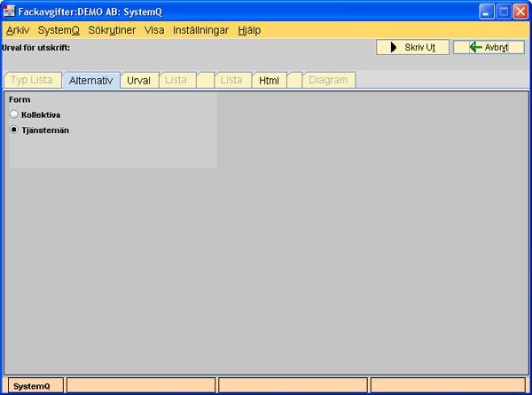Click the Avbryt button with green arrow
The image size is (532, 395).
(488, 47)
